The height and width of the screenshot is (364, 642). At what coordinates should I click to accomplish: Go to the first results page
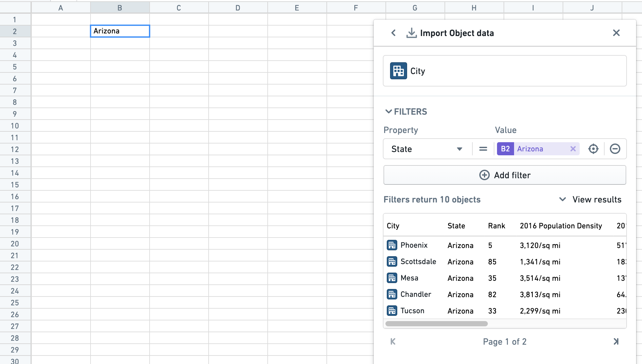click(x=393, y=342)
